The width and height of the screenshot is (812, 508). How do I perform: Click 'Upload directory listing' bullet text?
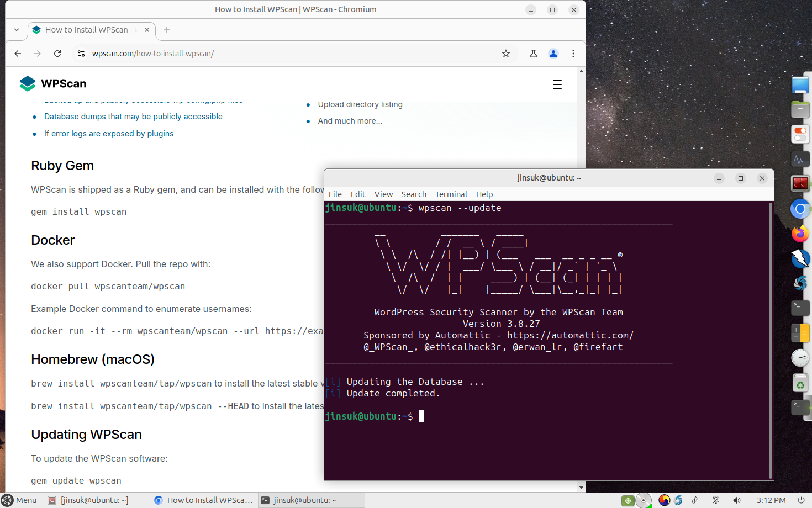360,104
